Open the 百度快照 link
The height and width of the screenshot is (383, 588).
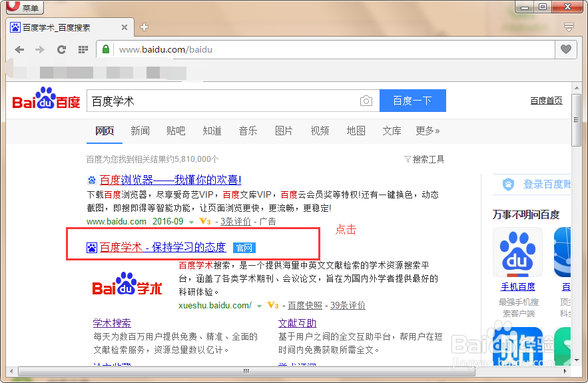(305, 305)
